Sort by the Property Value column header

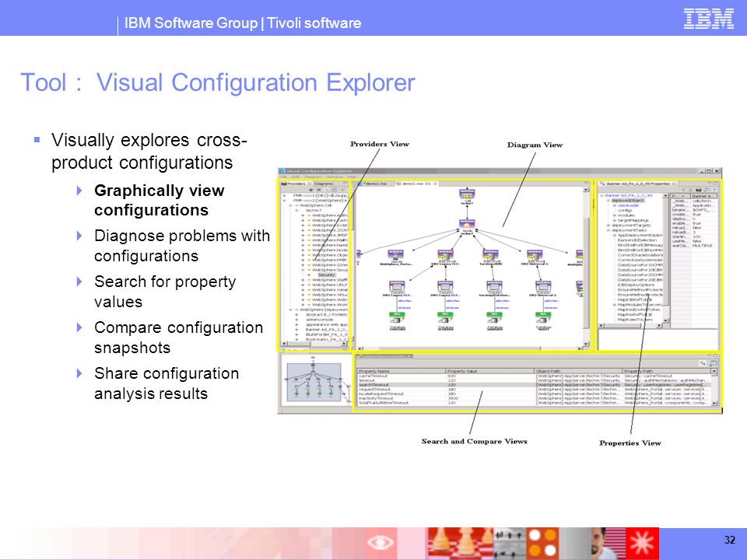pos(489,371)
